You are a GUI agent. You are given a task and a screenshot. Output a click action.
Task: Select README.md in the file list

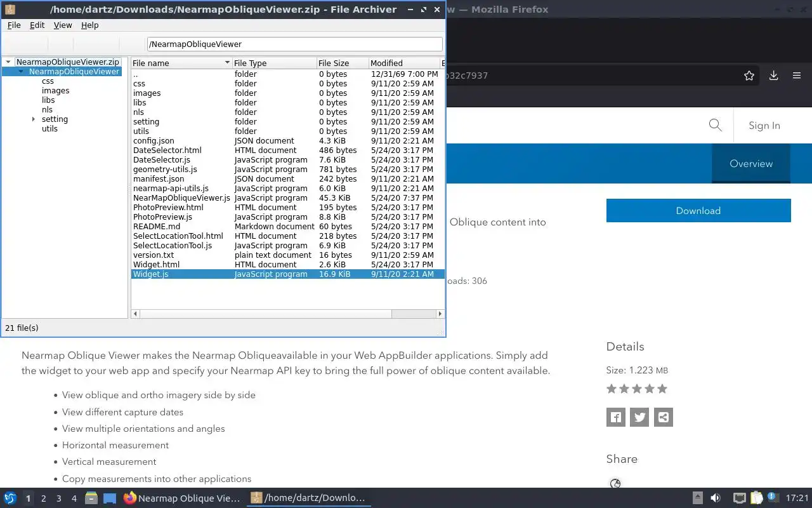(x=287, y=227)
